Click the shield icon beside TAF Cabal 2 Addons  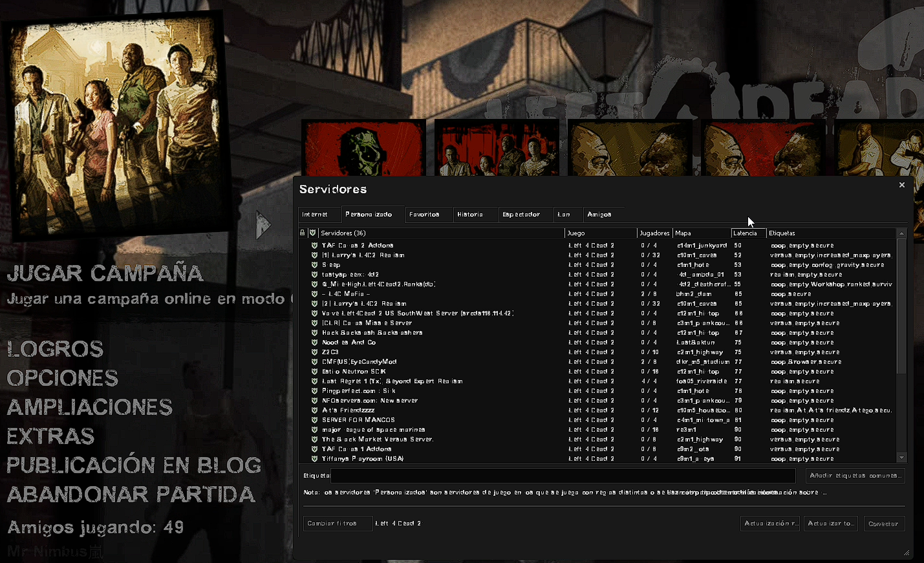click(x=314, y=246)
